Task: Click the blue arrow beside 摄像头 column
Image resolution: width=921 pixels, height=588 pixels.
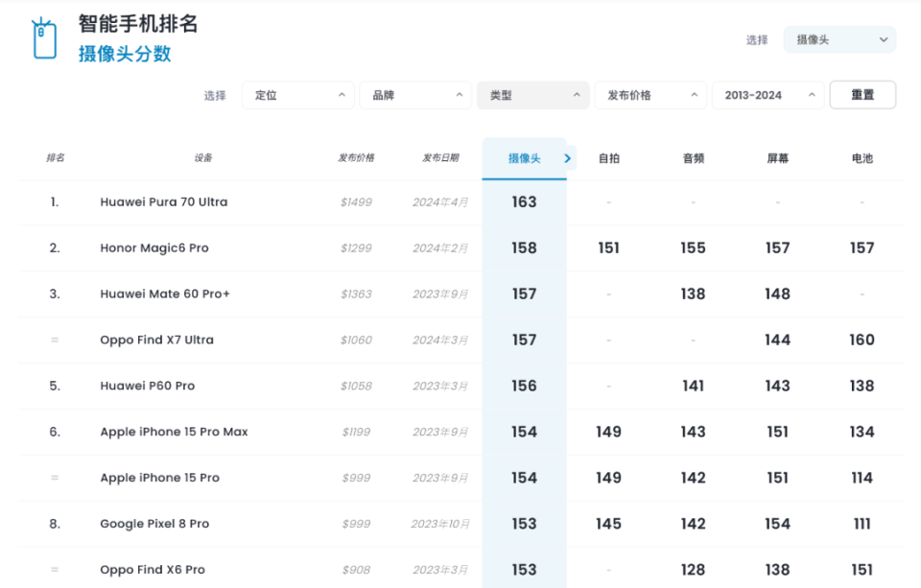Action: coord(568,158)
